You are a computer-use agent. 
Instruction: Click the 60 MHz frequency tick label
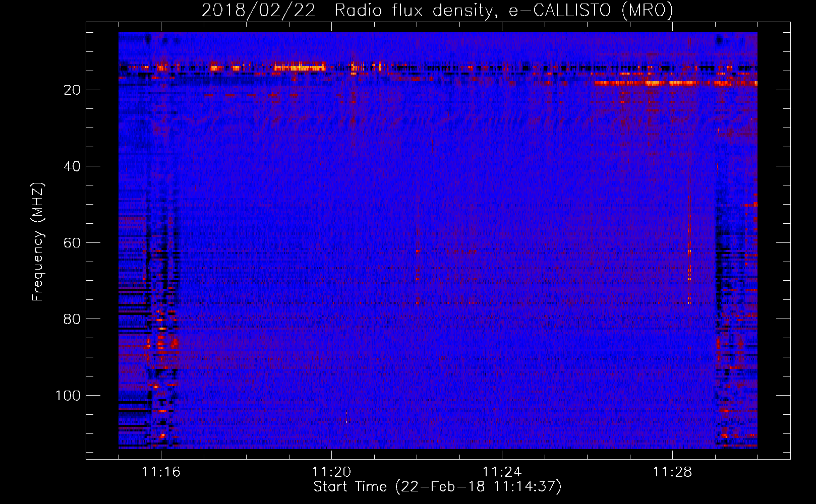pyautogui.click(x=73, y=243)
